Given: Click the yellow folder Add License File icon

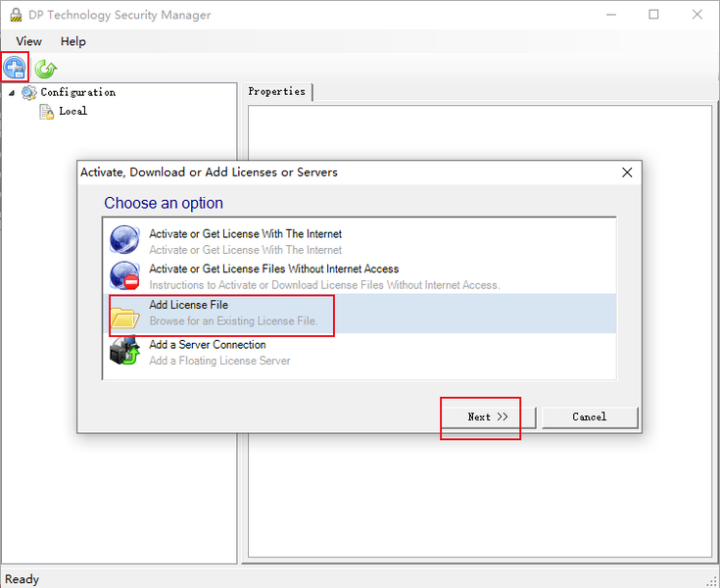Looking at the screenshot, I should point(125,318).
